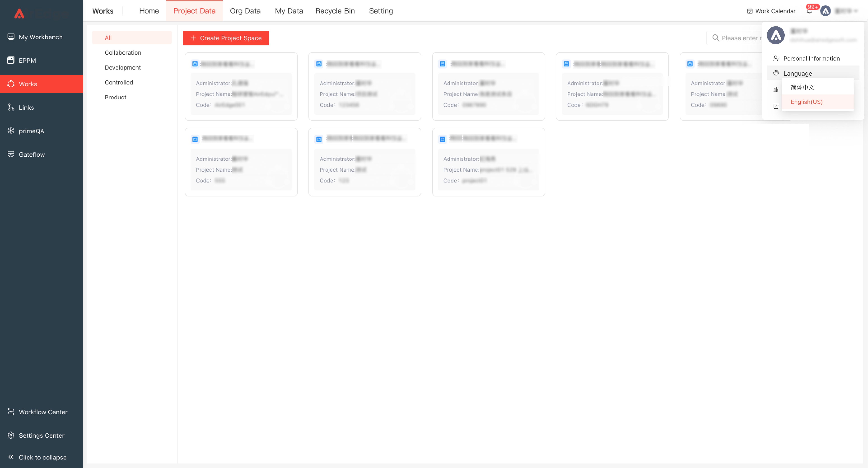The height and width of the screenshot is (468, 868).
Task: Open Links in the sidebar
Action: tap(26, 108)
